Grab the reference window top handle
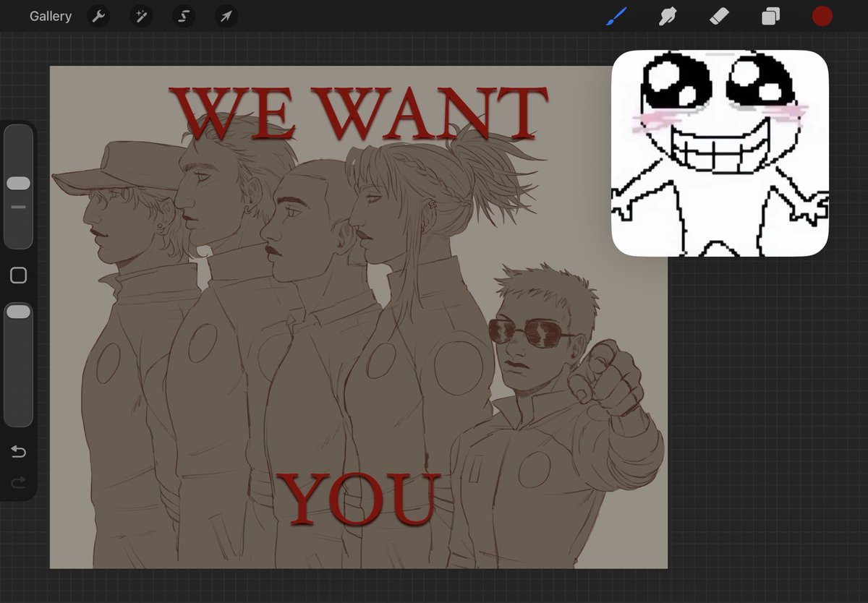The height and width of the screenshot is (603, 868). (x=720, y=54)
